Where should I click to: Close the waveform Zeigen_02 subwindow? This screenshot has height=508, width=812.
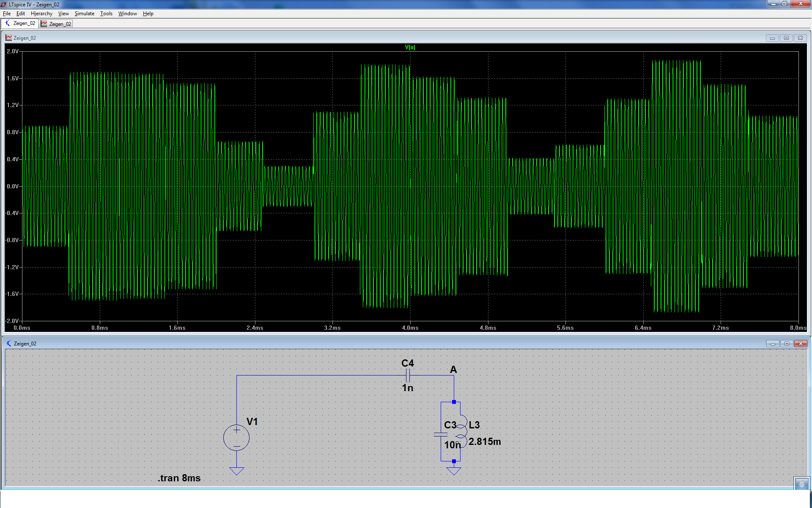[x=800, y=38]
